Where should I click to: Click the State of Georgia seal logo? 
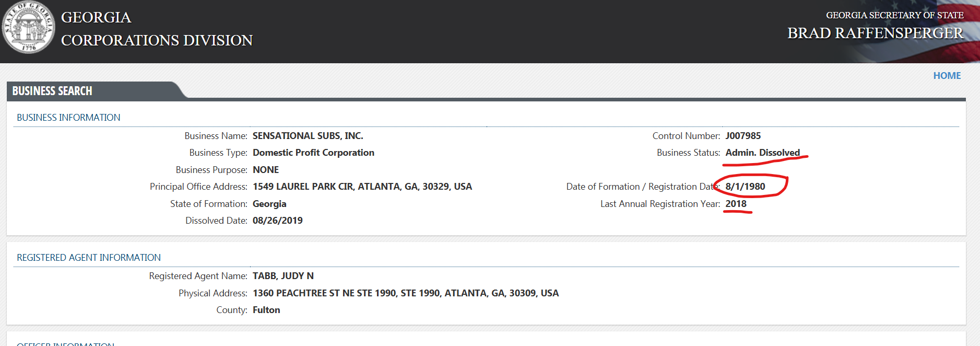[28, 27]
